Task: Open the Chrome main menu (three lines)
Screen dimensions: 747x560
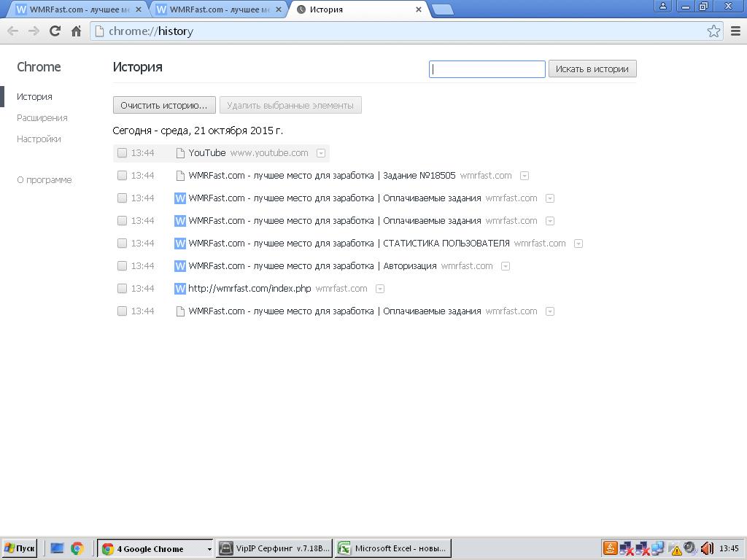Action: 735,31
